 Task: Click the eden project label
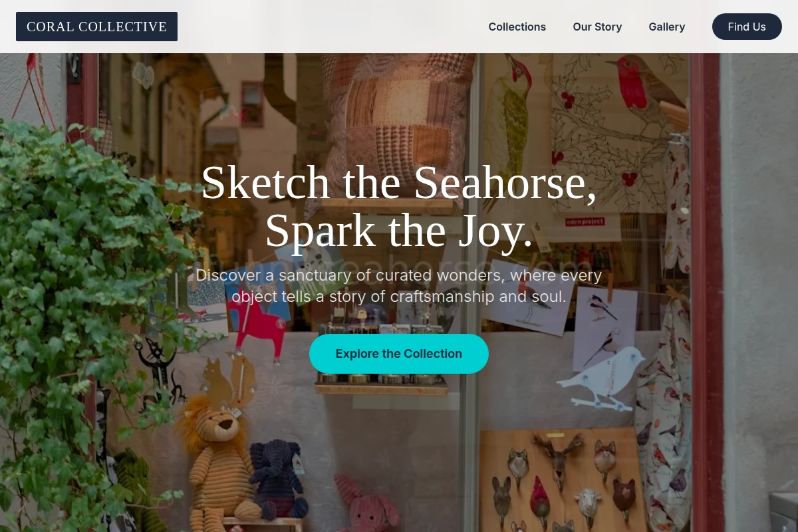coord(584,221)
